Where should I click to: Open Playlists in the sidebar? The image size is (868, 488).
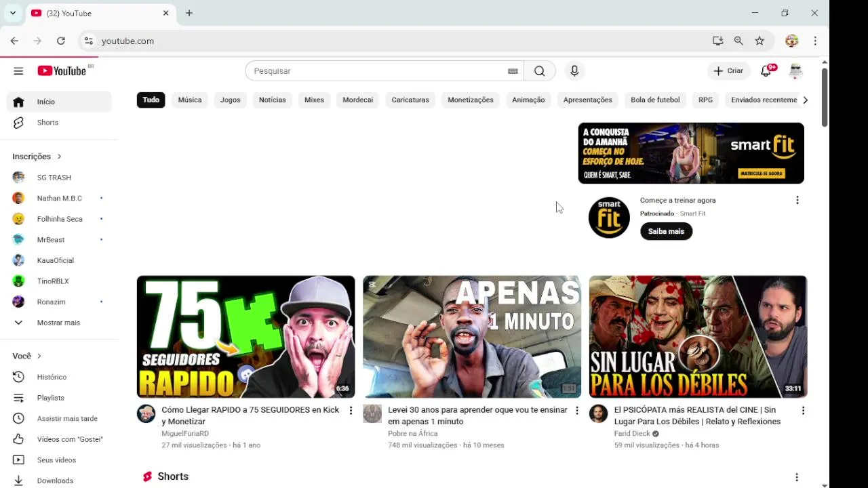click(x=59, y=398)
